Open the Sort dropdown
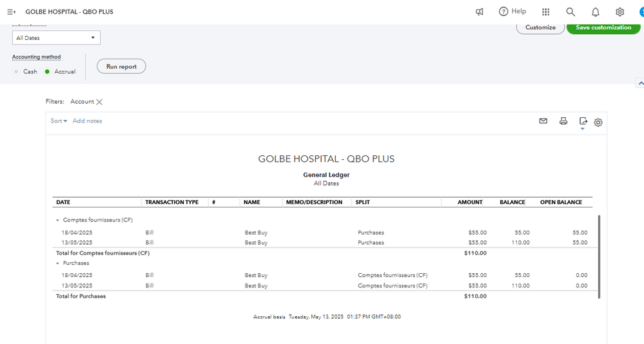This screenshot has height=344, width=644. point(59,121)
